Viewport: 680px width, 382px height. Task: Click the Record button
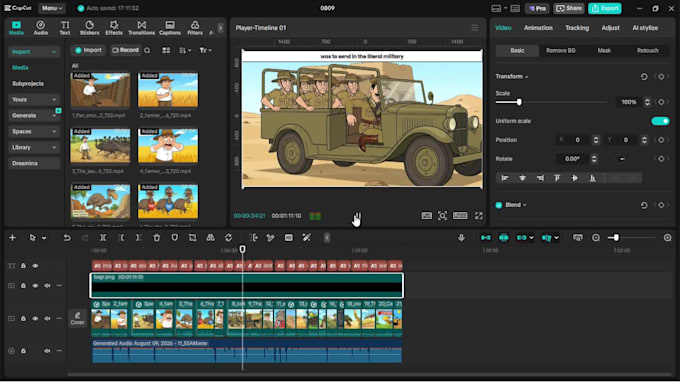pos(125,50)
